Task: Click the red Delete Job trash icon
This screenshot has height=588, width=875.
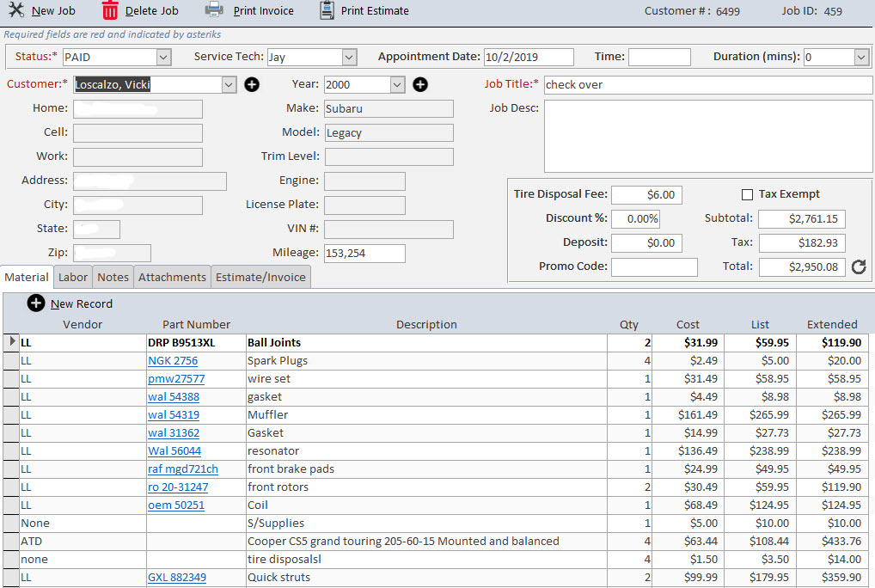Action: click(x=110, y=10)
